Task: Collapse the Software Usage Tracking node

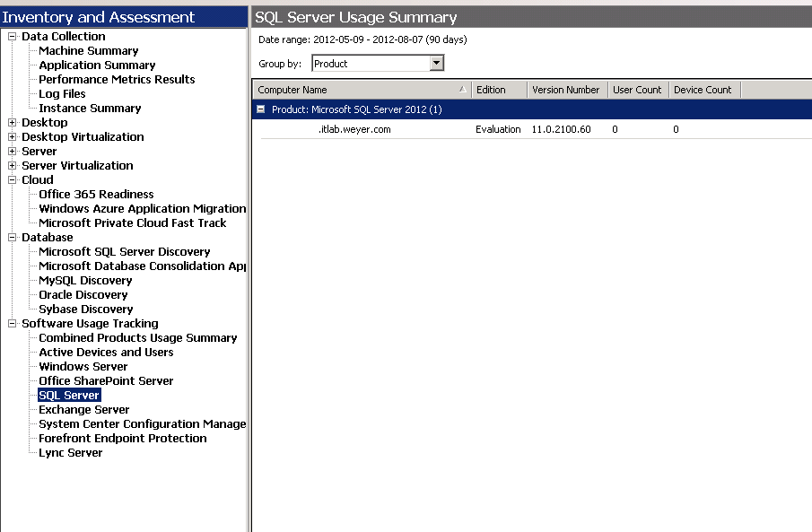Action: pos(13,324)
